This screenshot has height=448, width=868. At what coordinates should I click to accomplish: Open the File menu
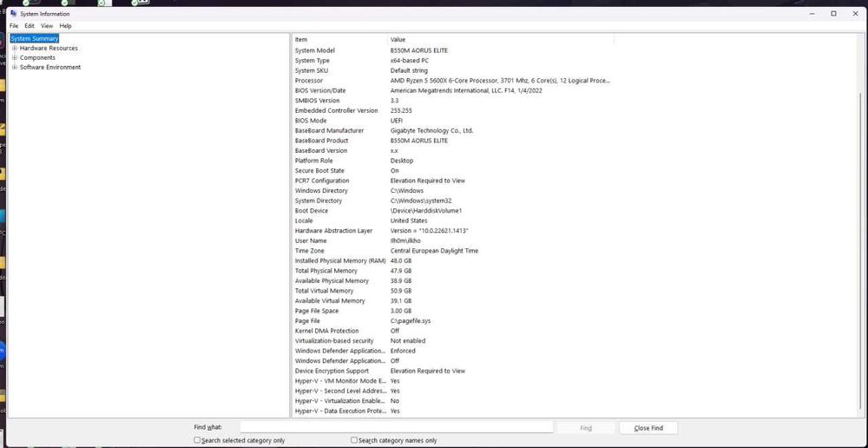[x=14, y=26]
